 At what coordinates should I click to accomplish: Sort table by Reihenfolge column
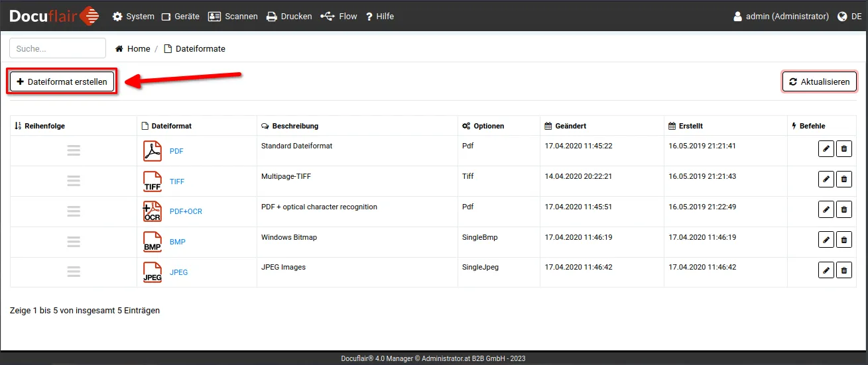click(40, 126)
